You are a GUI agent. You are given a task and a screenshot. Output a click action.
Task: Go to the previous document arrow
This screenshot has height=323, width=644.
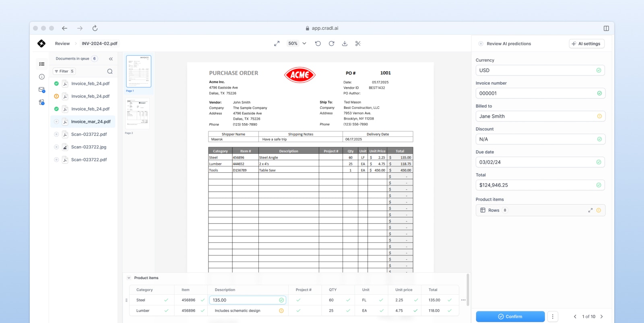tap(575, 317)
